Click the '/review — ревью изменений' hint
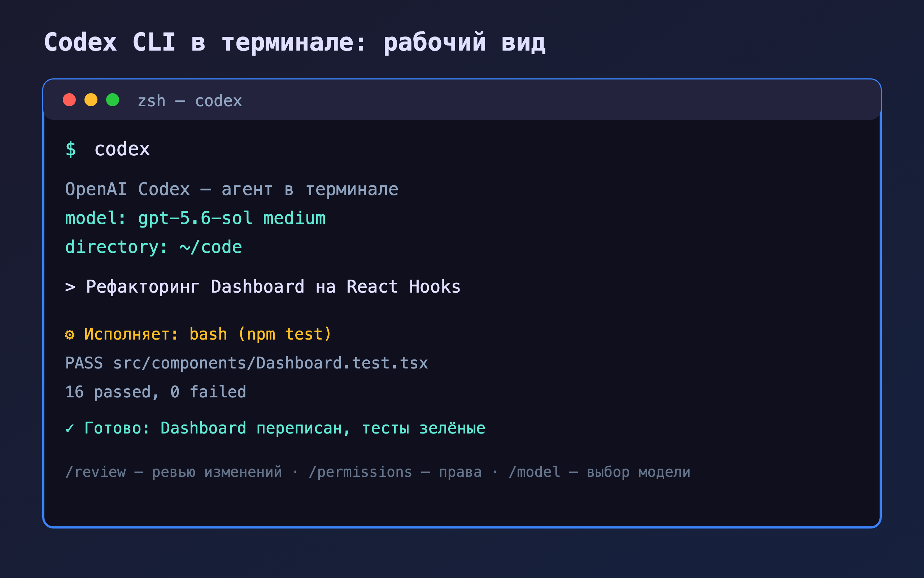Viewport: 924px width, 578px height. click(174, 473)
